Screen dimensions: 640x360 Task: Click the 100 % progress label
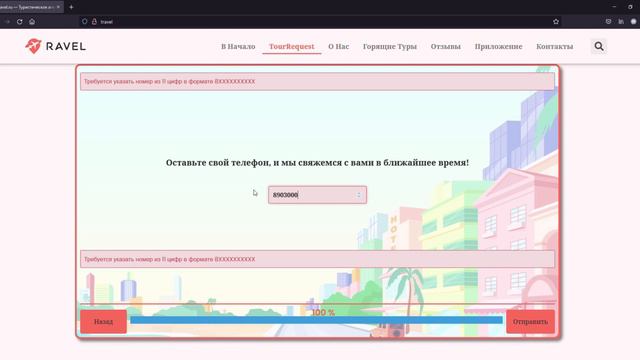(x=323, y=313)
